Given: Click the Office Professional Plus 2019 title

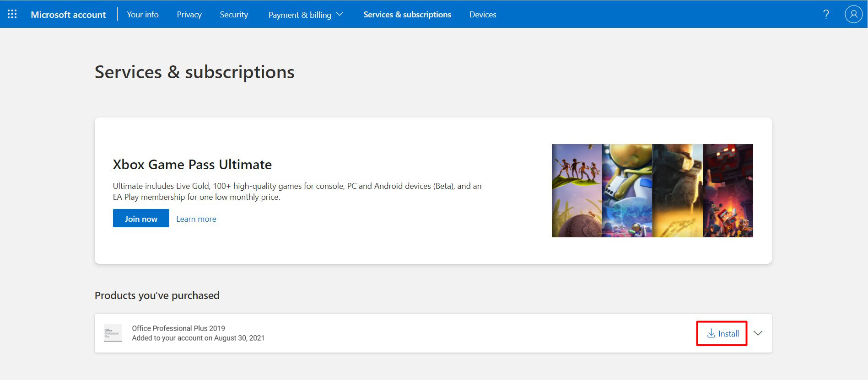Looking at the screenshot, I should [x=178, y=328].
